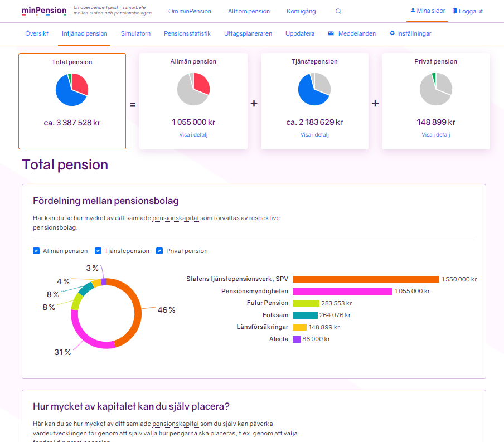Open the Allt om pension menu
504x442 pixels.
[x=248, y=11]
